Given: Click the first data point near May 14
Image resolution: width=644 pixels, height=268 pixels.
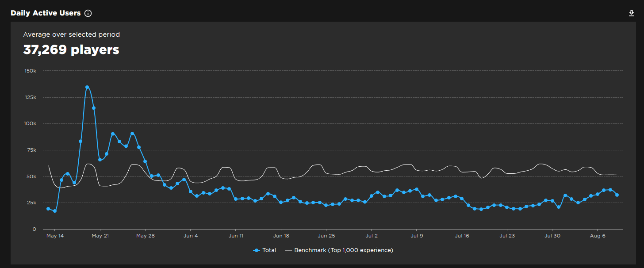Looking at the screenshot, I should pos(47,208).
